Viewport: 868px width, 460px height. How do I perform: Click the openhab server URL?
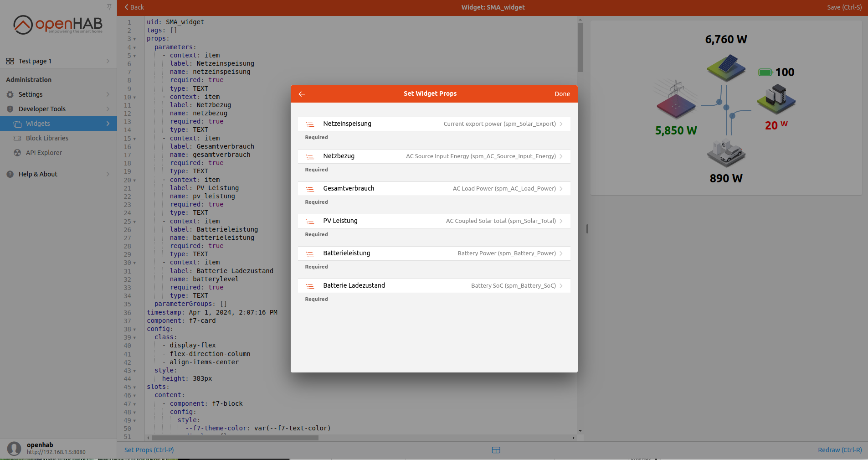click(56, 452)
